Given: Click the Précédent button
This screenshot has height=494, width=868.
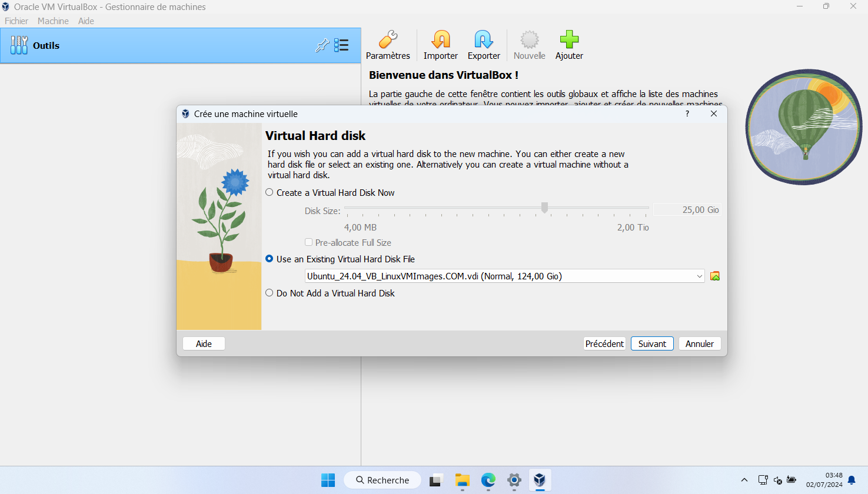Looking at the screenshot, I should tap(604, 343).
